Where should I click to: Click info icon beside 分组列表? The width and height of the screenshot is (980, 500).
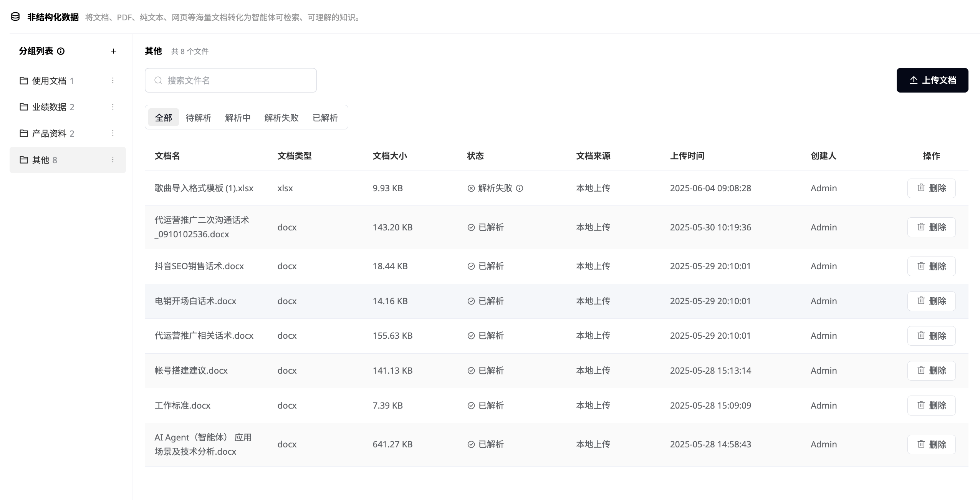tap(61, 51)
